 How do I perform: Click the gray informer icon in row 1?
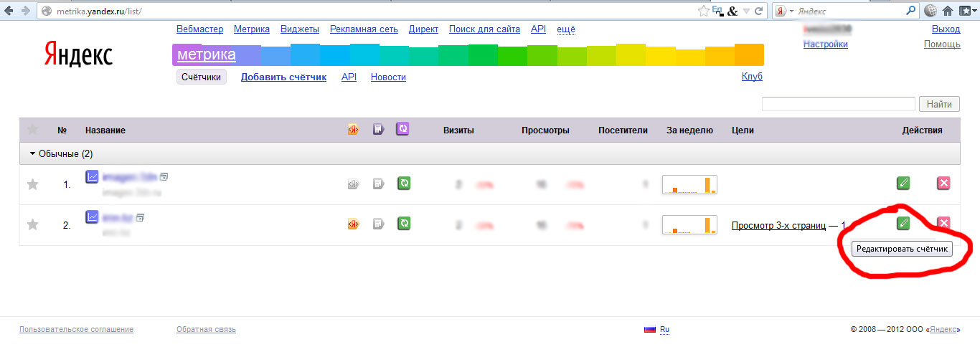point(379,184)
